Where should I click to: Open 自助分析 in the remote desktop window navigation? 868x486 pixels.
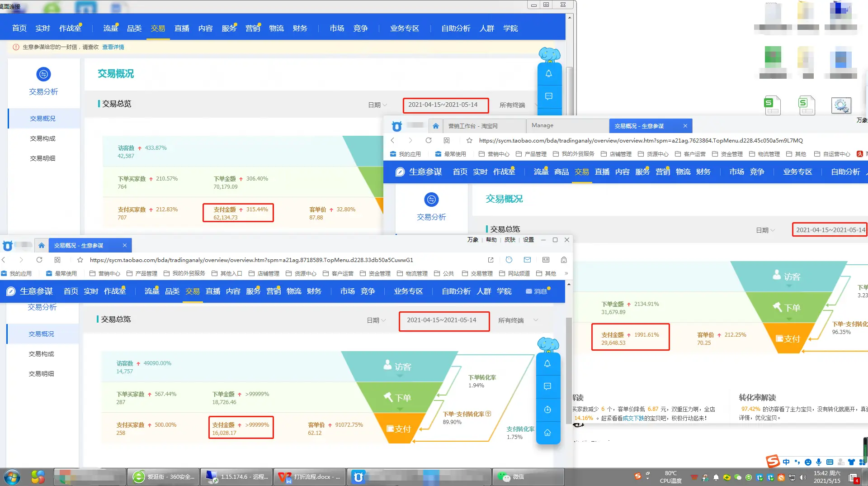(456, 29)
